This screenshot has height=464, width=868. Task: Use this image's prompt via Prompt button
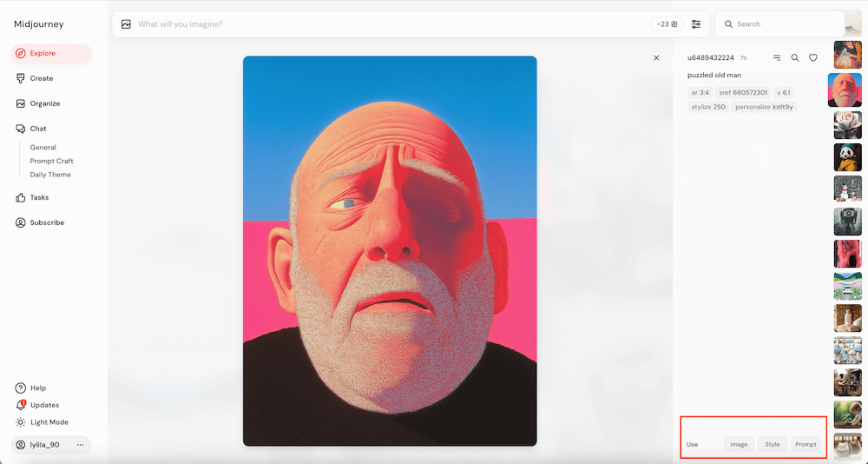[x=806, y=444]
